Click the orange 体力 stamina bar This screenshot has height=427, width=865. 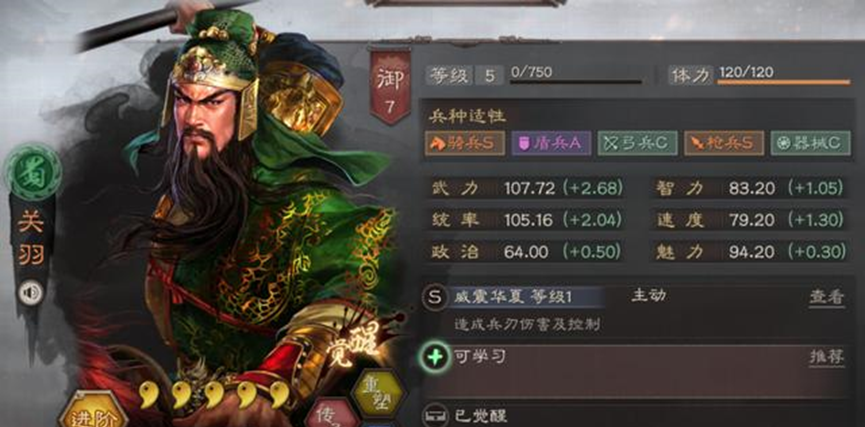[x=783, y=82]
